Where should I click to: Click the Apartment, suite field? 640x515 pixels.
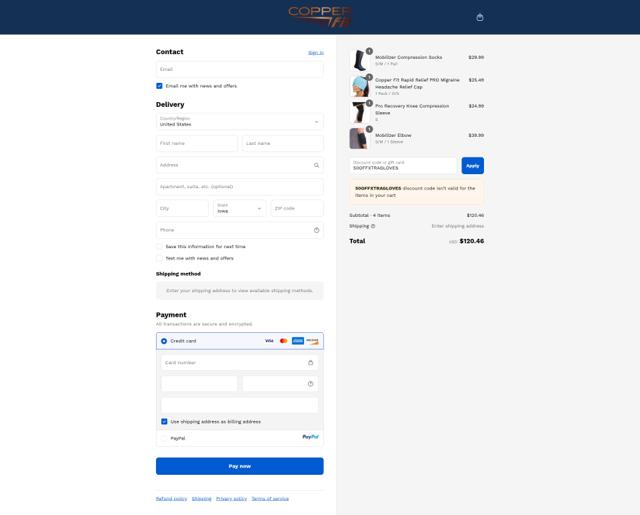(240, 187)
